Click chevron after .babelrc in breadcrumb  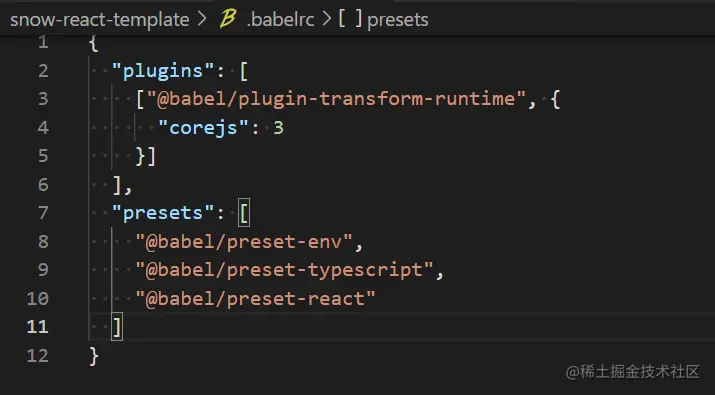click(326, 19)
